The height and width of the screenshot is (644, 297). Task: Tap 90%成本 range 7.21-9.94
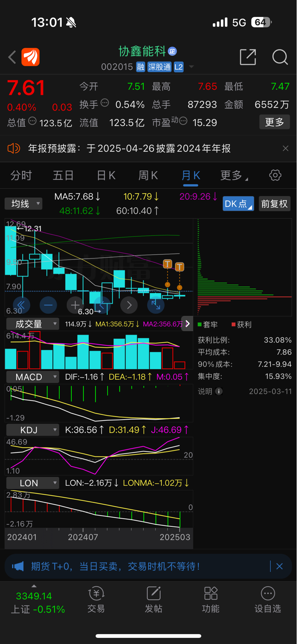275,364
